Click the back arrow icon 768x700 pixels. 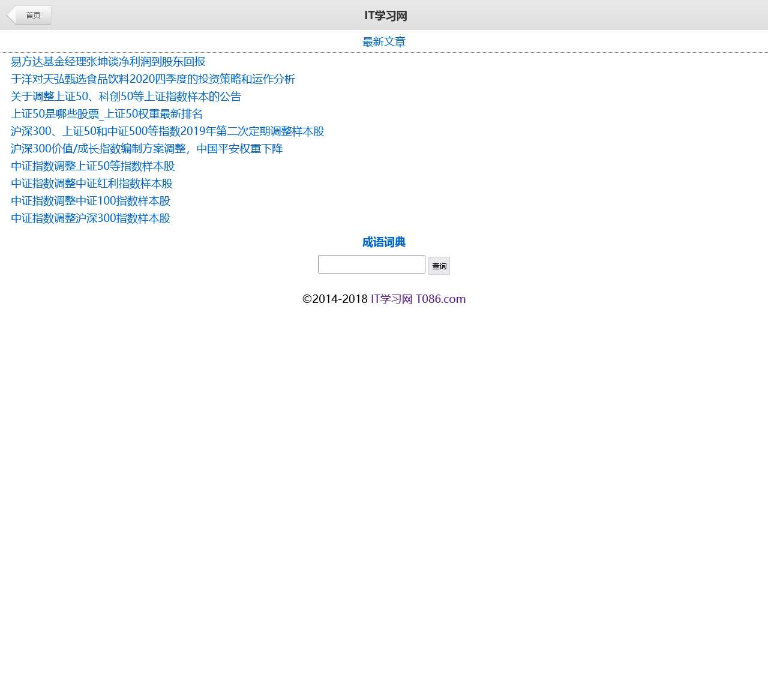(10, 15)
